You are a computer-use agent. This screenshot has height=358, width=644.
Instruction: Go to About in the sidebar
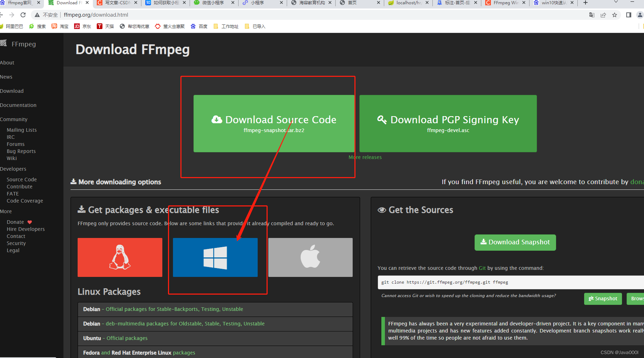tap(7, 63)
